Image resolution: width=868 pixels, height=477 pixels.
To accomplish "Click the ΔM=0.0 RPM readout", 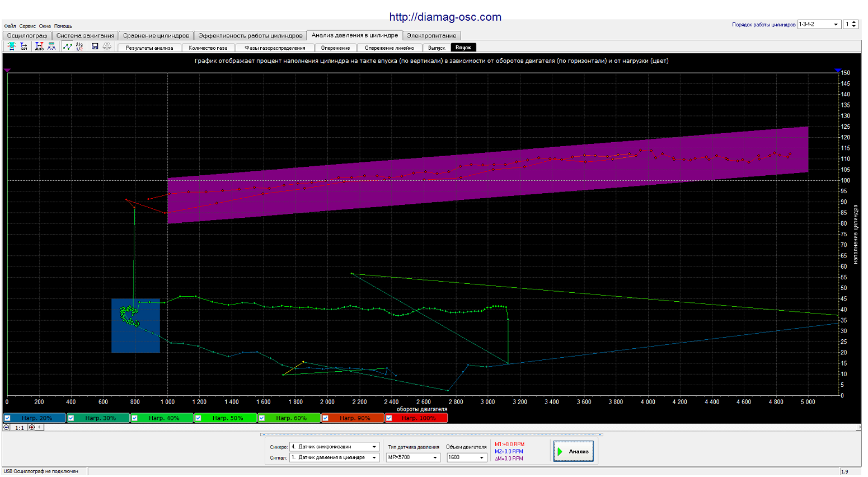I will click(x=509, y=459).
